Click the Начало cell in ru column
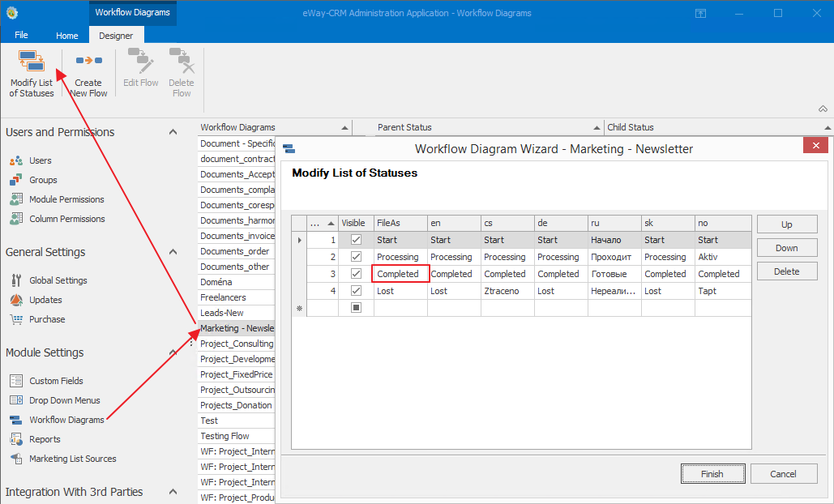 click(614, 240)
